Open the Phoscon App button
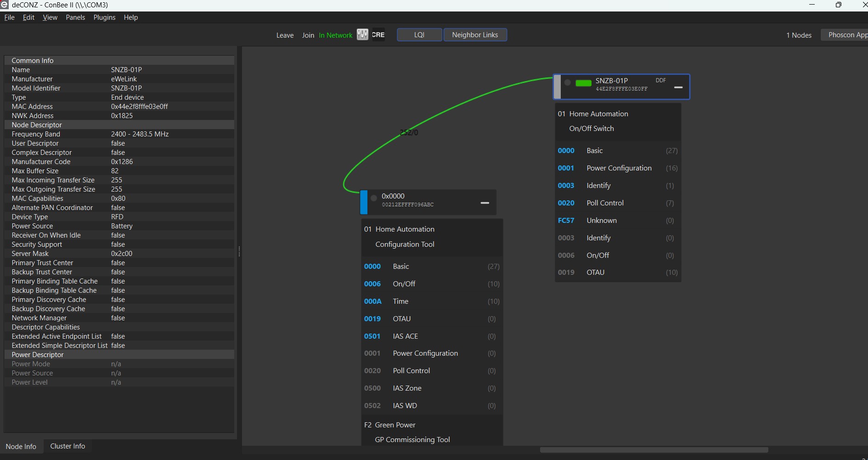 click(846, 35)
